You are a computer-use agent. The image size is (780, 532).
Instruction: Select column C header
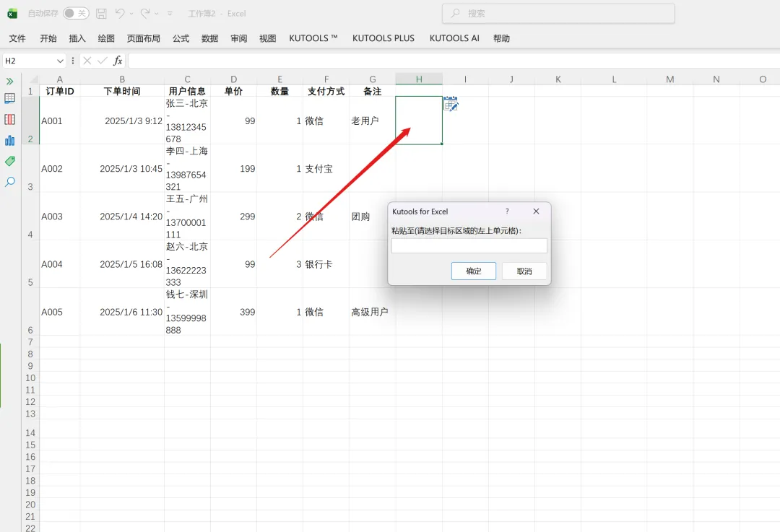coord(188,79)
